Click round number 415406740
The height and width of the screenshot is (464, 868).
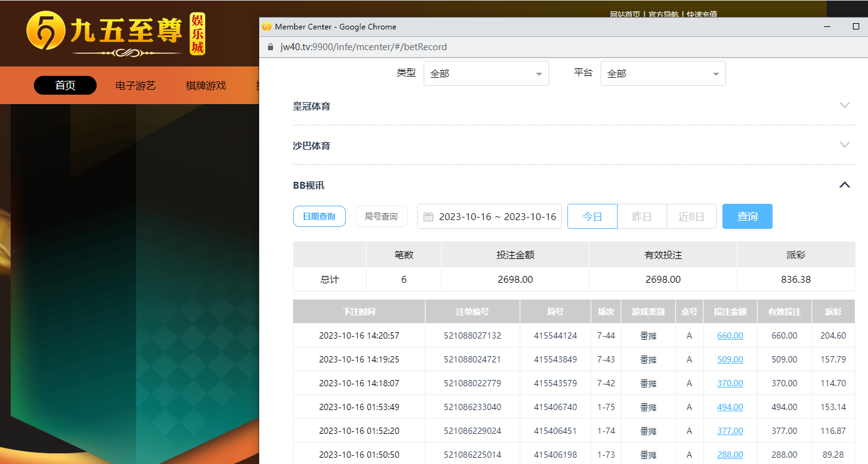coord(555,407)
